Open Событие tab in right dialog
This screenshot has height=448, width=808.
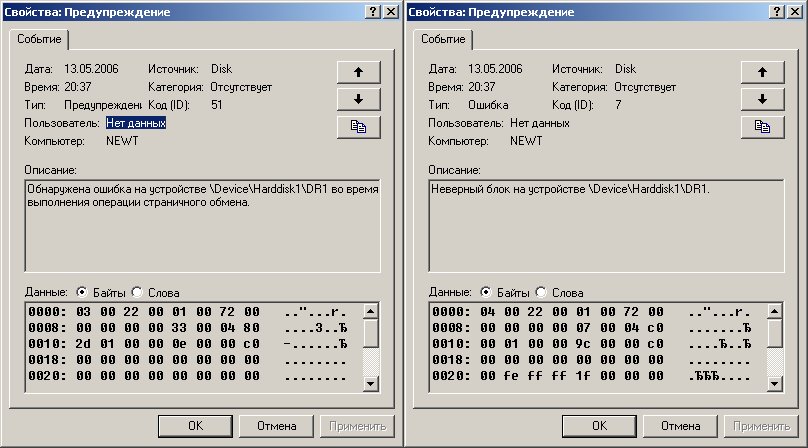(x=443, y=39)
